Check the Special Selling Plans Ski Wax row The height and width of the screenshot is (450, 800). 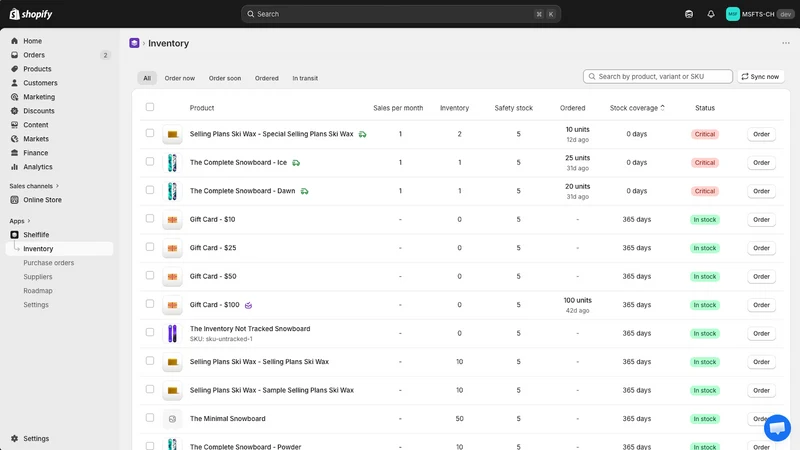coord(149,133)
